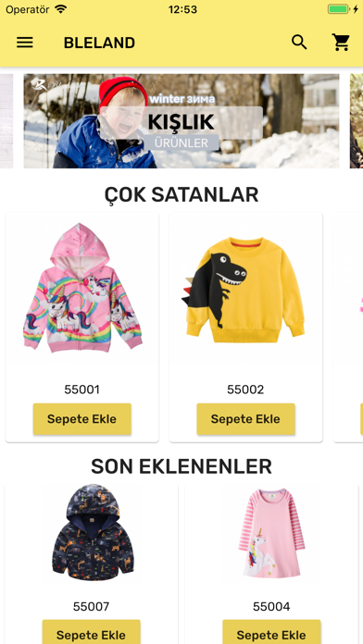
Task: Open the KIŞLIK ÜRÜNLER winter banner
Action: click(181, 121)
